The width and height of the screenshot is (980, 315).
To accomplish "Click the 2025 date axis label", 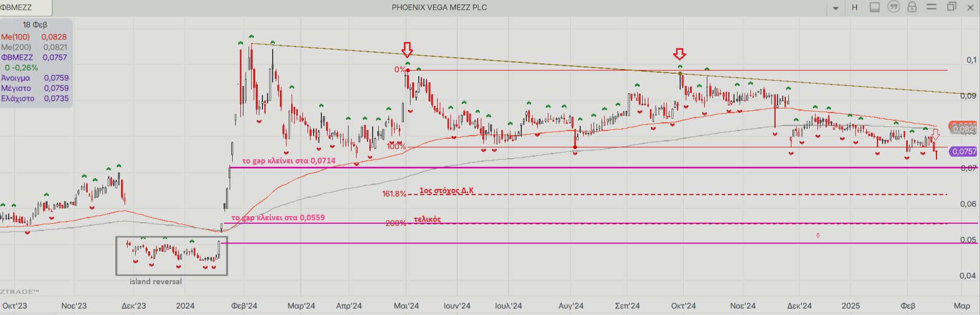I will coord(850,306).
